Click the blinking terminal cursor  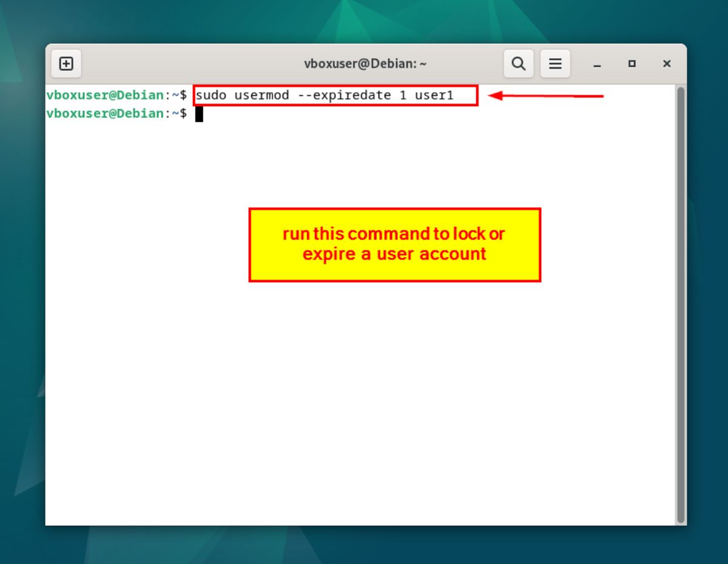pos(198,114)
